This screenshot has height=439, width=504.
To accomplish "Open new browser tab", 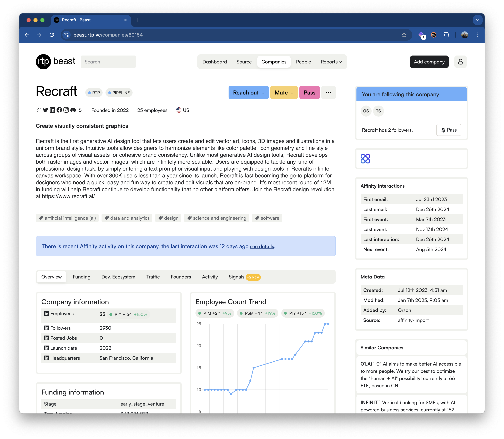I will coord(138,20).
